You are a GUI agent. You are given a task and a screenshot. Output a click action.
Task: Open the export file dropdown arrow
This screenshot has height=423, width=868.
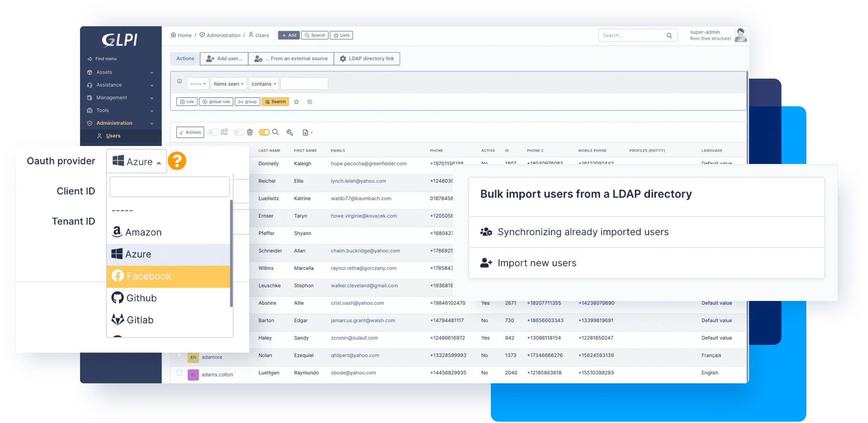pyautogui.click(x=312, y=133)
